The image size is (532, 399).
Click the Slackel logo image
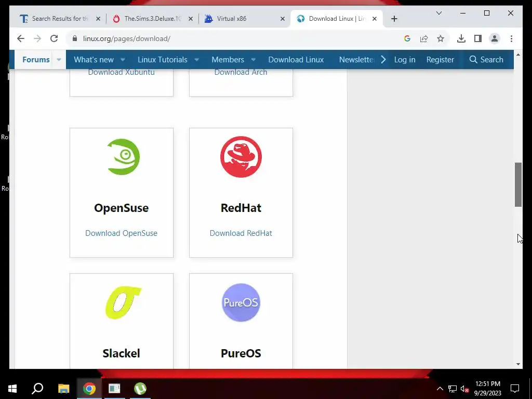point(123,303)
